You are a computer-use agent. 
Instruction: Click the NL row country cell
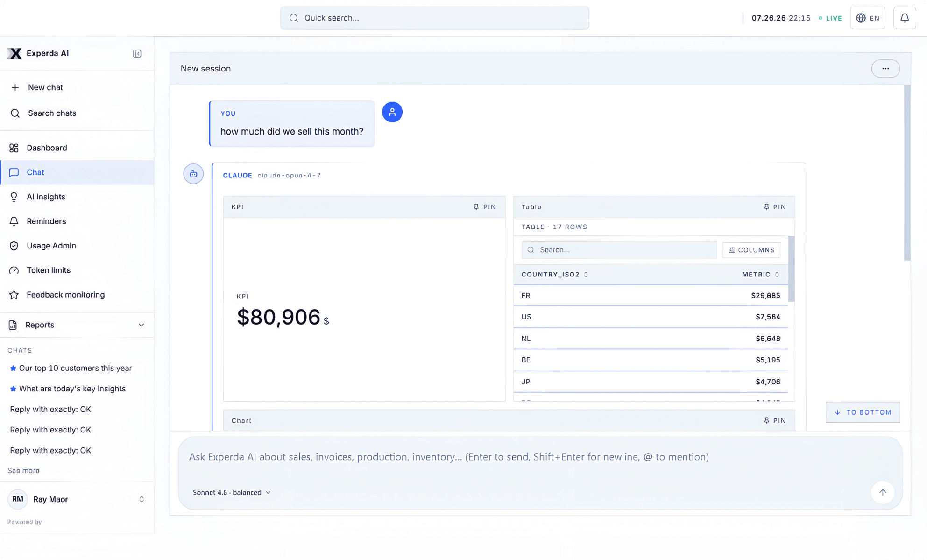tap(526, 339)
